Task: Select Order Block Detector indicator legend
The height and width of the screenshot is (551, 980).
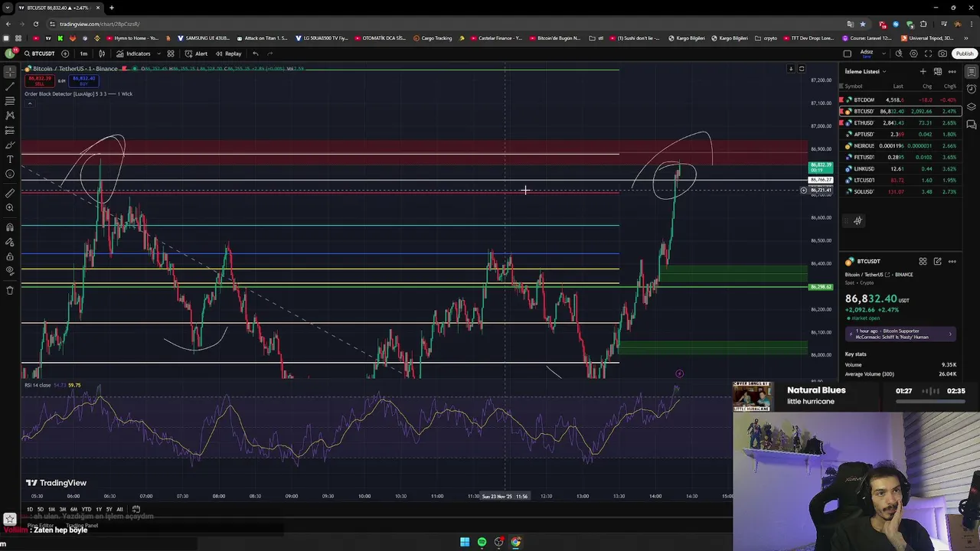Action: (x=78, y=93)
